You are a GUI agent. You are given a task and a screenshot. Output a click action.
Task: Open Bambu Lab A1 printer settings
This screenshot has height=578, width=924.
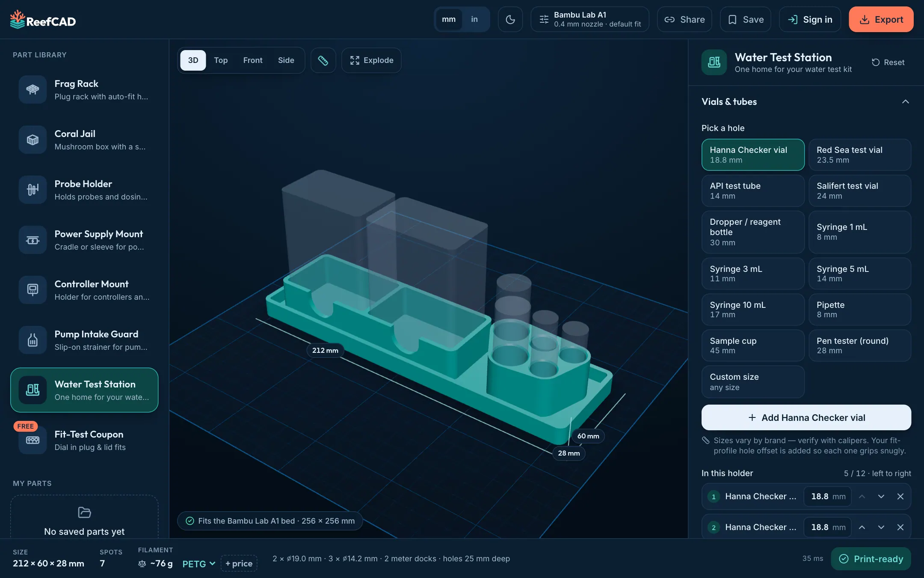(x=590, y=19)
